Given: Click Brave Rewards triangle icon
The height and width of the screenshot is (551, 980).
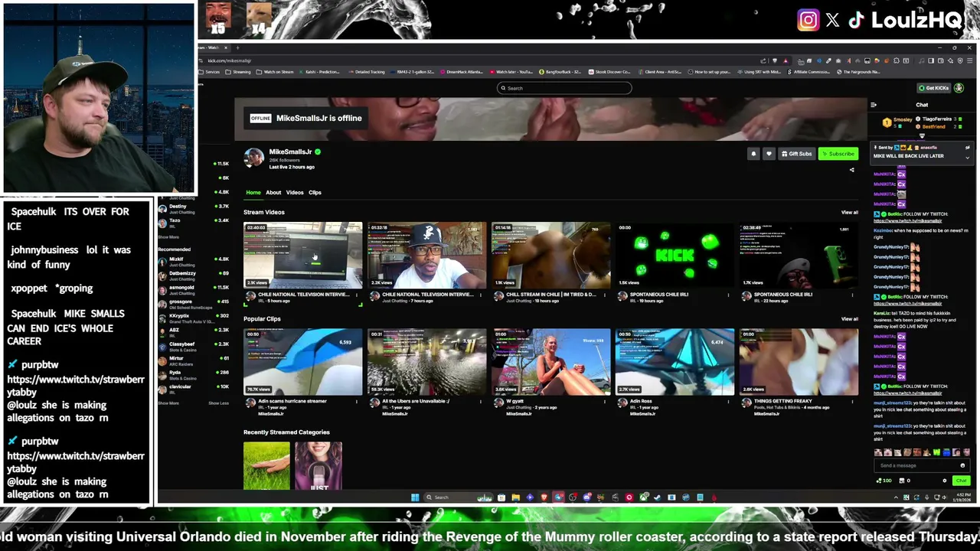Looking at the screenshot, I should pyautogui.click(x=785, y=61).
